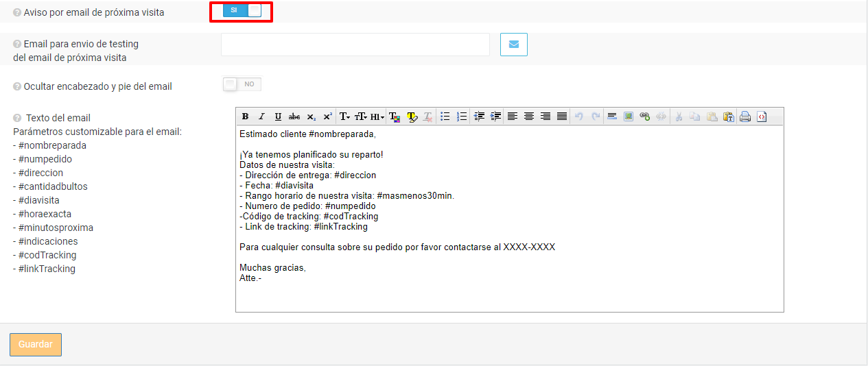Click the Guardar button
868x366 pixels.
36,345
